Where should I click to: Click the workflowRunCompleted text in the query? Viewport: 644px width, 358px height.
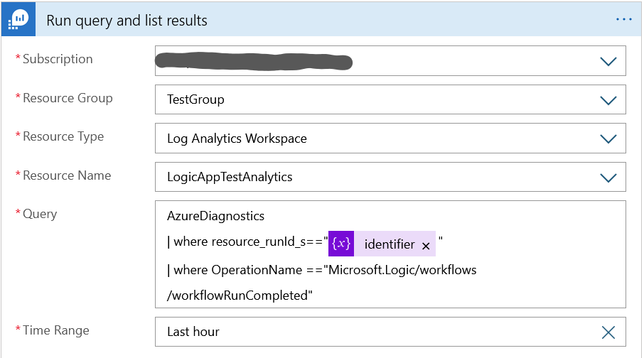click(x=240, y=295)
